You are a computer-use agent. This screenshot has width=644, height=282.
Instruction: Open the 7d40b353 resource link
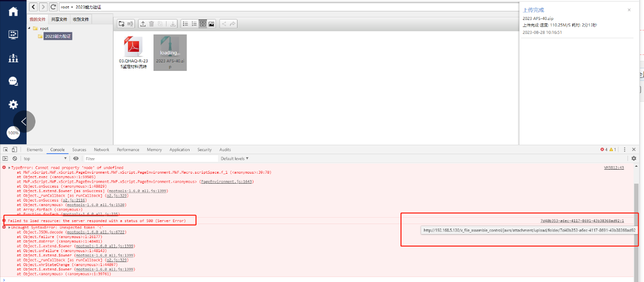pos(582,221)
